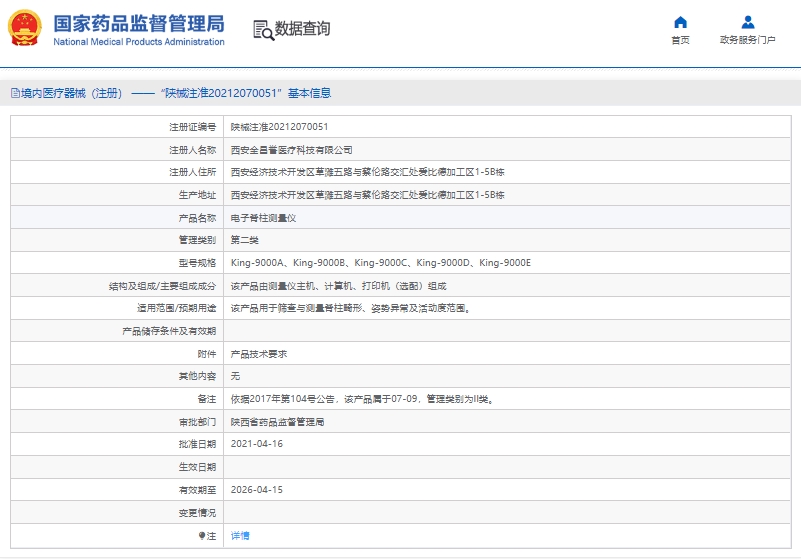Select 陕西省药品监督管理局 approval department

pyautogui.click(x=277, y=422)
